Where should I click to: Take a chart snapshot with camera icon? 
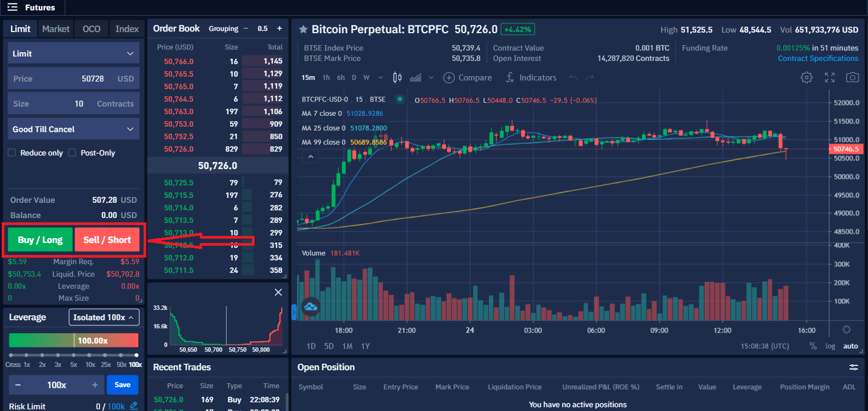852,78
